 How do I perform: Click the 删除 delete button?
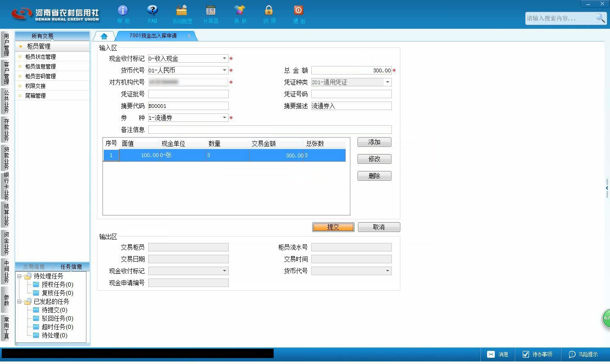374,176
